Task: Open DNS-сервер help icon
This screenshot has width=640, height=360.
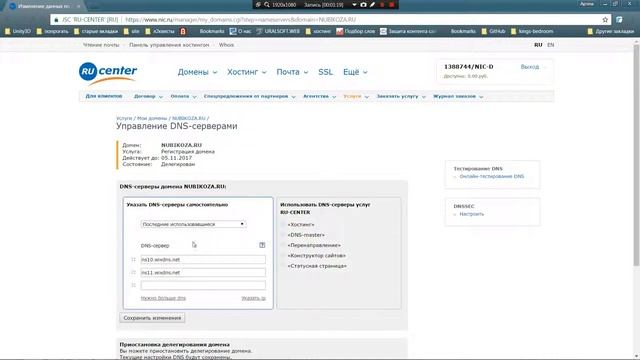Action: click(262, 245)
